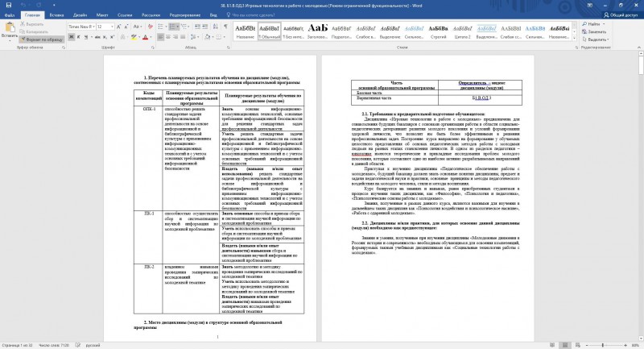Switch to Вставка ribbon tab

(56, 15)
